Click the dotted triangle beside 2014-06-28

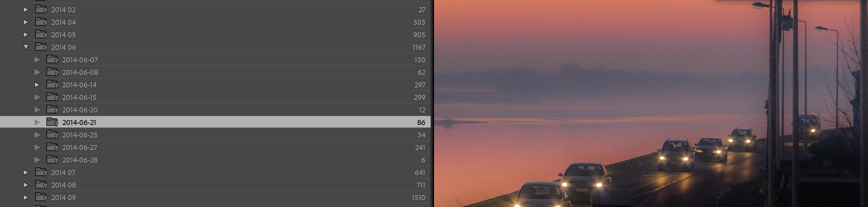37,160
